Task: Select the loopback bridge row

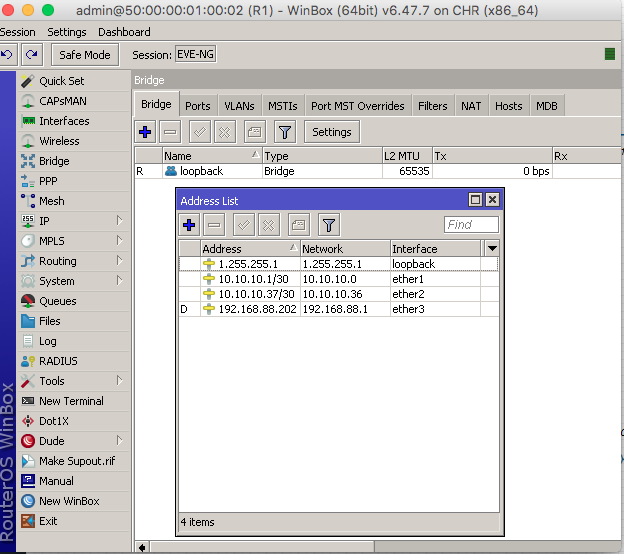Action: click(378, 171)
